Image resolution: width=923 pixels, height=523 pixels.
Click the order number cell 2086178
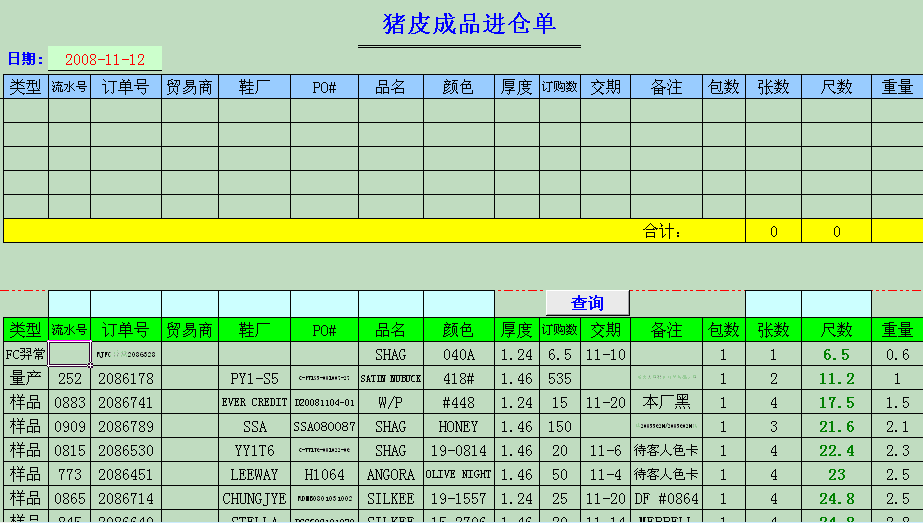point(126,378)
